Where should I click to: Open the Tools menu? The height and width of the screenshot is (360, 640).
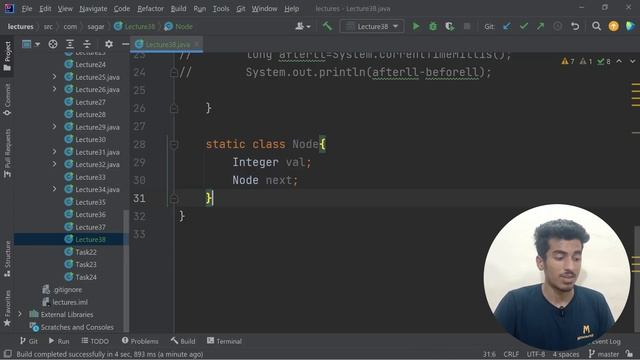pyautogui.click(x=221, y=9)
